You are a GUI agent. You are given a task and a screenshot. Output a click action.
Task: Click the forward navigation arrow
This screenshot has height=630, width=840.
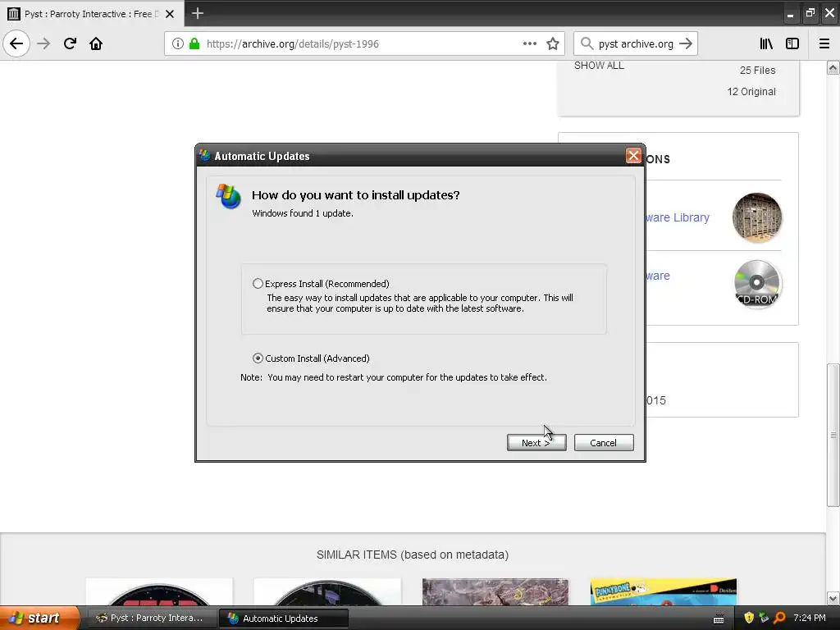coord(43,43)
